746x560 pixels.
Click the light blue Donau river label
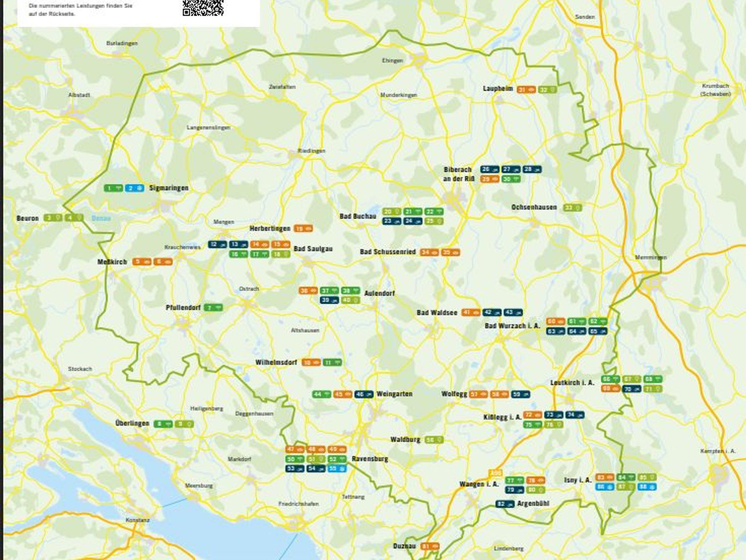[101, 218]
